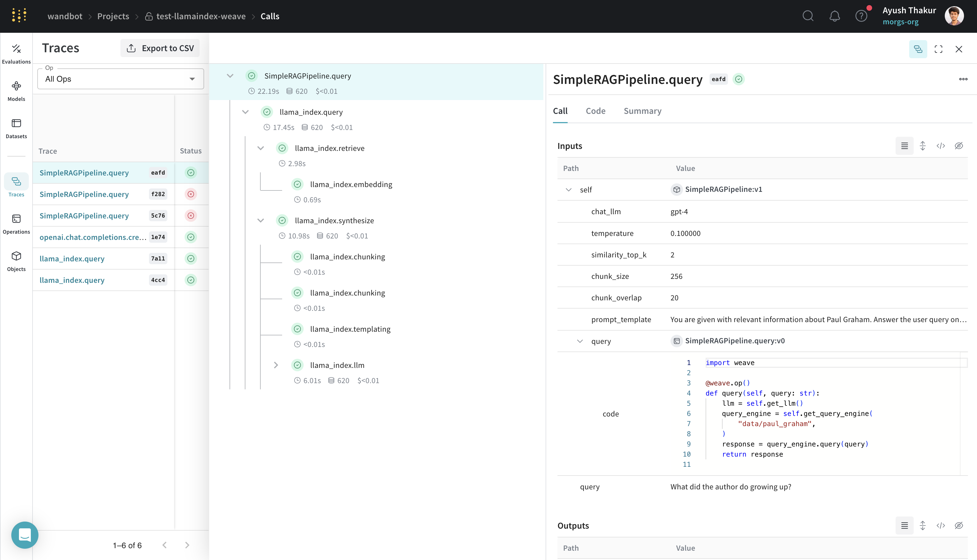
Task: Click the Export to CSV button
Action: (x=160, y=48)
